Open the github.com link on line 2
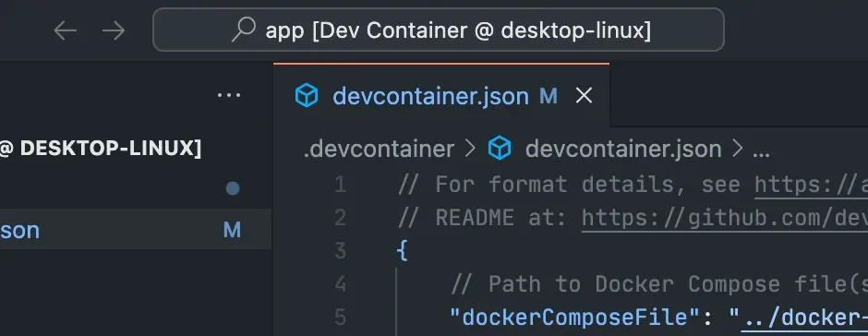The image size is (868, 336). click(725, 218)
